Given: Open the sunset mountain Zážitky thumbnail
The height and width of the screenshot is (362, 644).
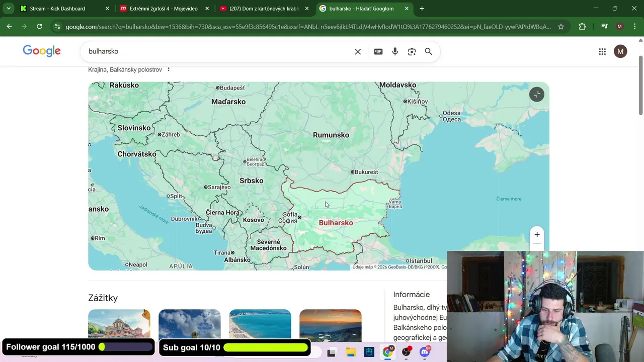Looking at the screenshot, I should (x=331, y=325).
